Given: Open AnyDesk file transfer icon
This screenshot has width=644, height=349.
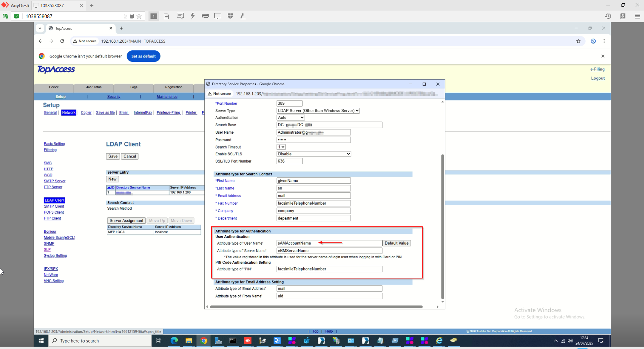Looking at the screenshot, I should coord(166,16).
